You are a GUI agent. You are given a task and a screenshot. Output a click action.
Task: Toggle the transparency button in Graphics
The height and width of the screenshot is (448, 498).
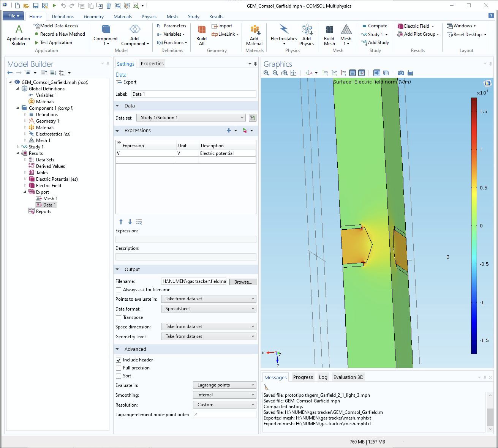(x=386, y=73)
